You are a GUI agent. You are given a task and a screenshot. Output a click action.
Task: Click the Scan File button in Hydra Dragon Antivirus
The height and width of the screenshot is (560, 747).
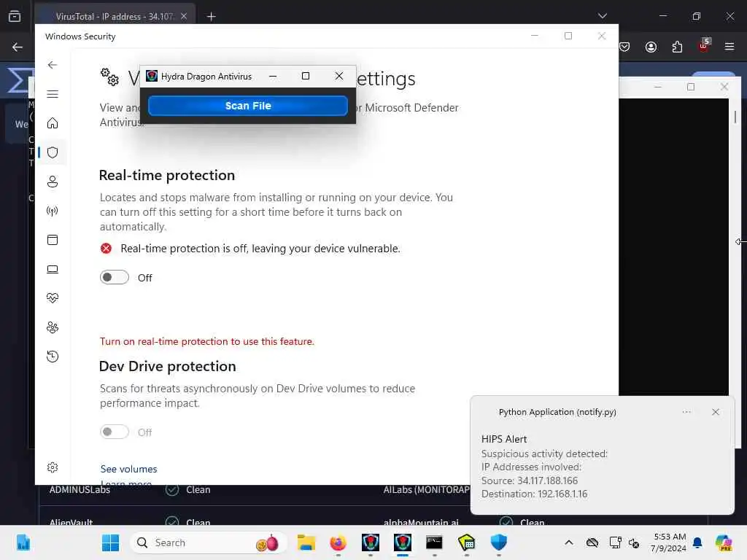248,106
